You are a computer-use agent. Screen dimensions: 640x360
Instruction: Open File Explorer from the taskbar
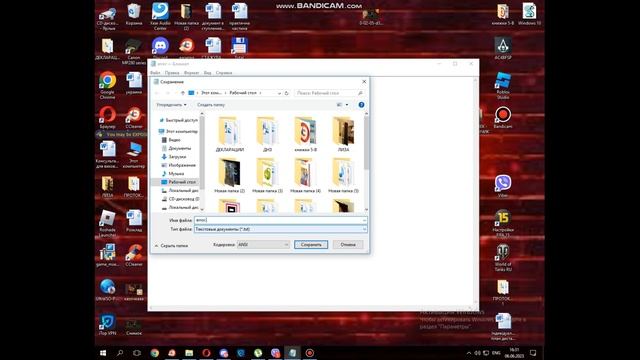[189, 353]
